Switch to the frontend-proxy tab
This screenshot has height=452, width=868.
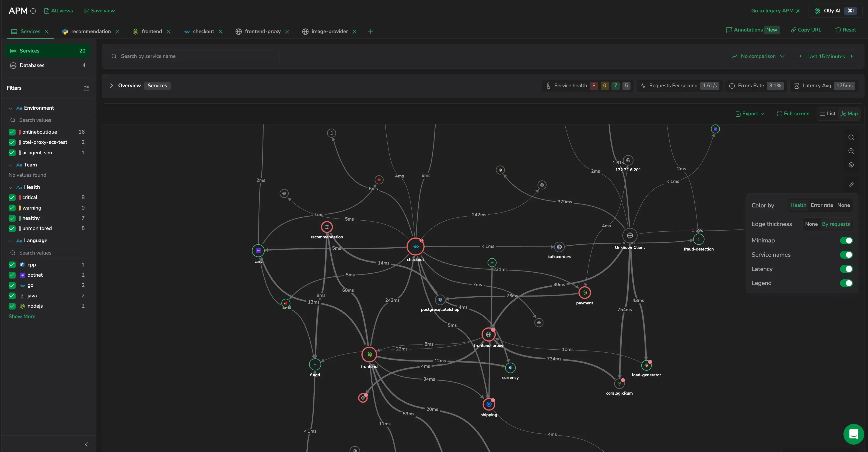pos(262,31)
